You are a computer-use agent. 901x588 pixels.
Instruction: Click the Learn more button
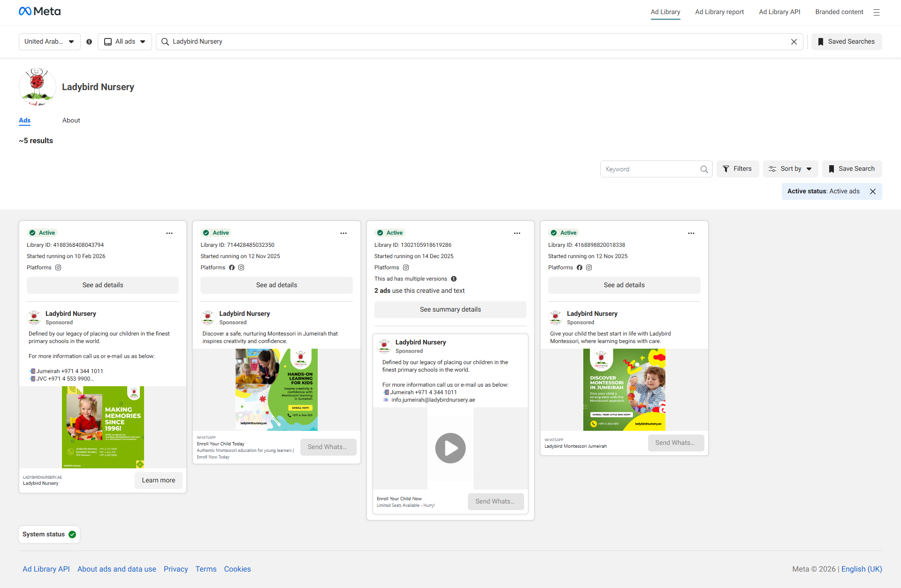pyautogui.click(x=159, y=481)
